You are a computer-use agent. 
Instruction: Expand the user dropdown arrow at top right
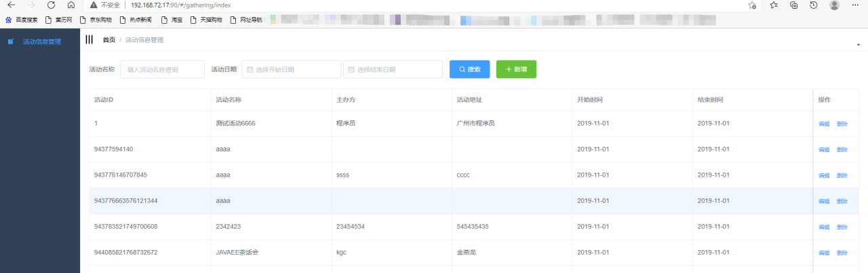(x=858, y=45)
